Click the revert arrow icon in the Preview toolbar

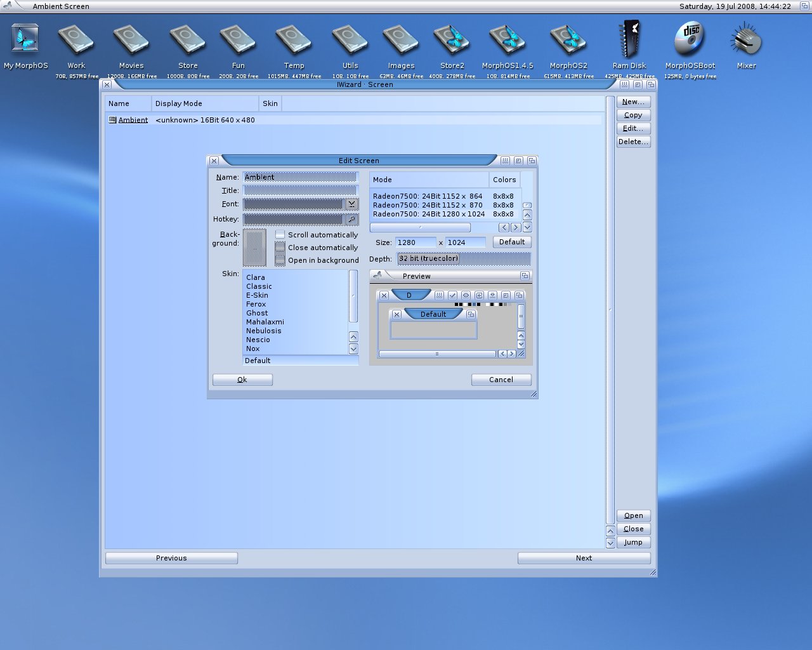478,295
